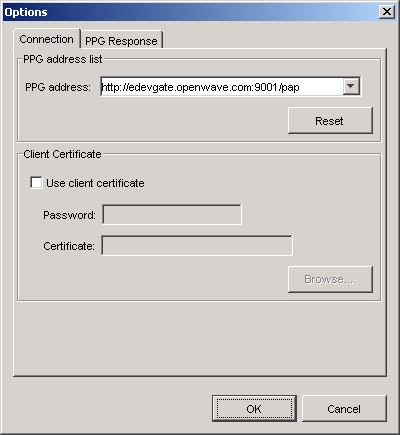Screen dimensions: 400x435
Task: Focus the Certificate path field
Action: 197,246
